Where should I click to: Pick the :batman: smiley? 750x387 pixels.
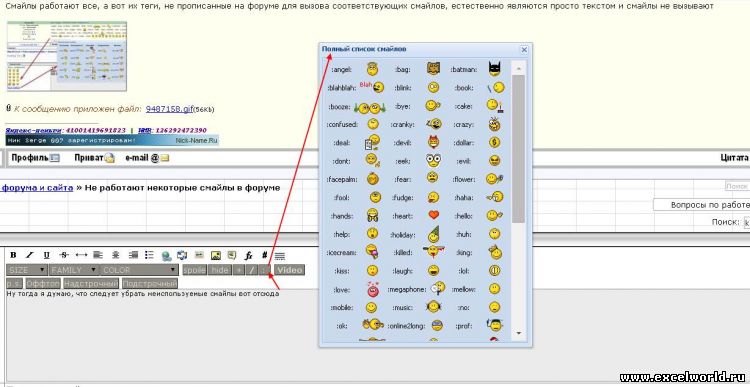tap(495, 69)
